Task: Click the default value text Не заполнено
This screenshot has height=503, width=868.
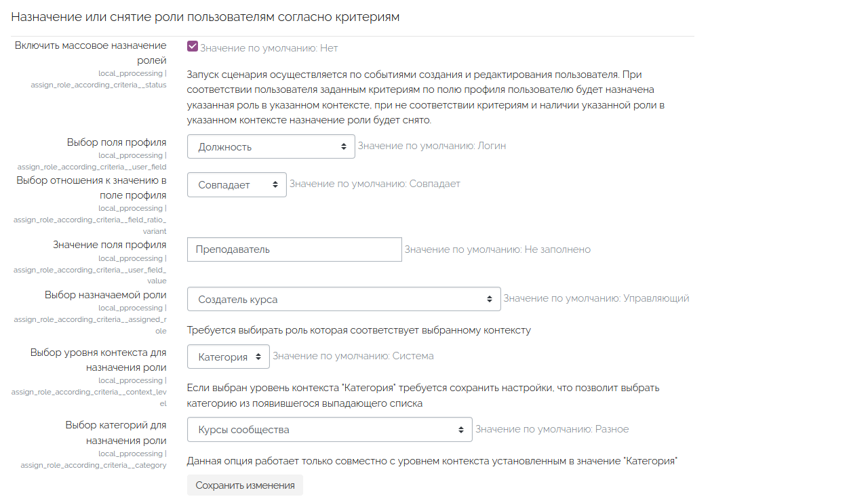Action: (x=497, y=249)
